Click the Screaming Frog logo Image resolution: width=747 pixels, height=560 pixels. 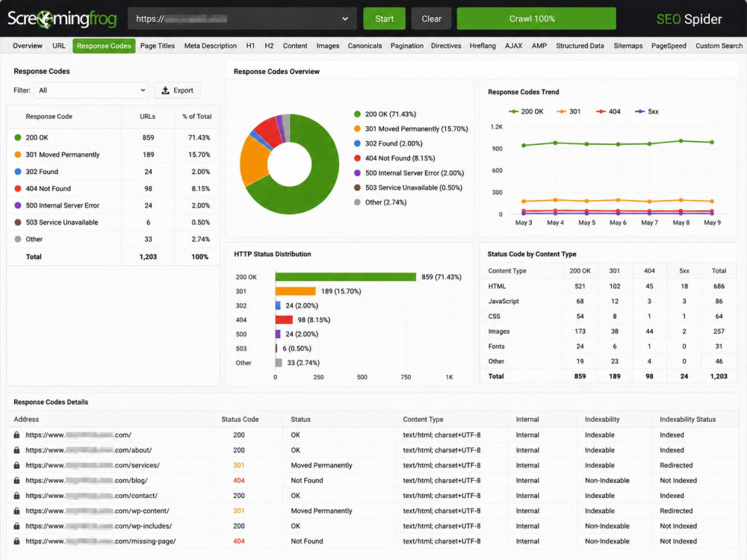pos(62,19)
